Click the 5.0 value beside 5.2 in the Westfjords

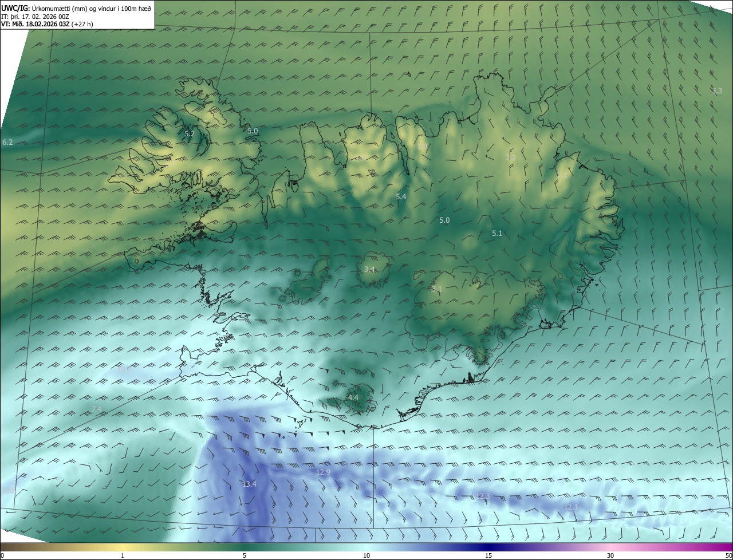(x=253, y=131)
